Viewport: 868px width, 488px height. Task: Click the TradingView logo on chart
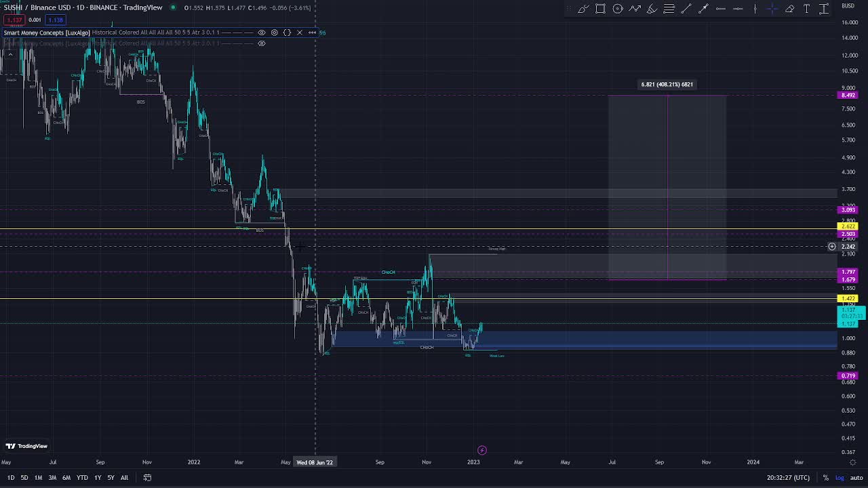(26, 446)
